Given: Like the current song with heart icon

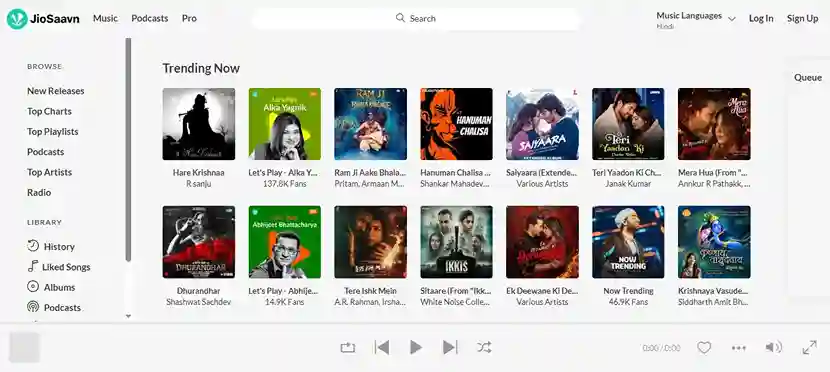Looking at the screenshot, I should coord(703,348).
